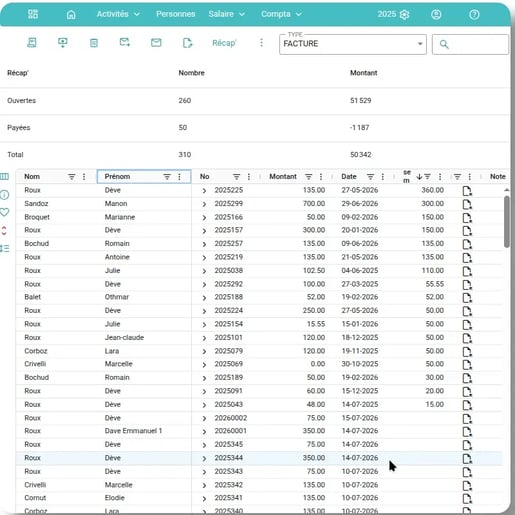Click the vertical scrollbar of the table
The height and width of the screenshot is (515, 515).
point(507,222)
